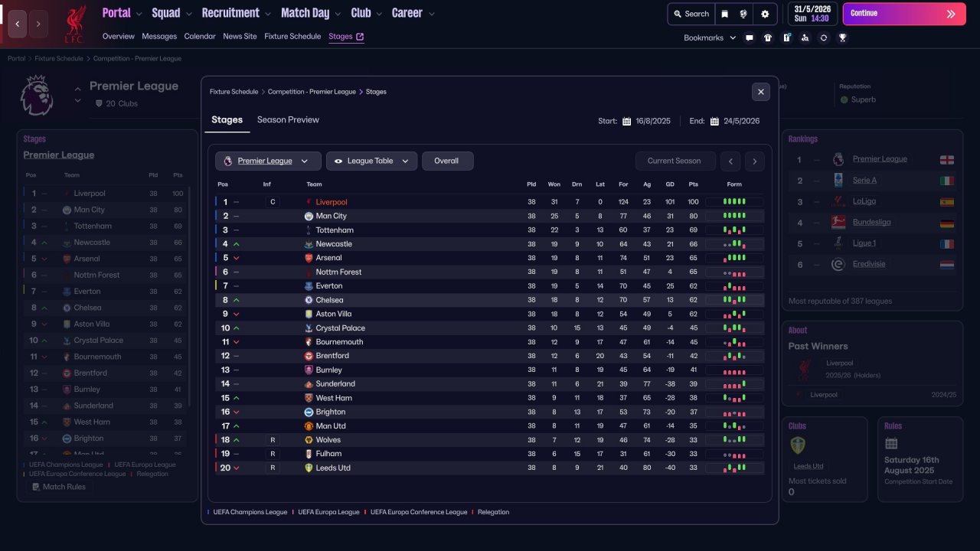This screenshot has width=980, height=551.
Task: Open the calendar icon beside the Start date
Action: tap(626, 121)
